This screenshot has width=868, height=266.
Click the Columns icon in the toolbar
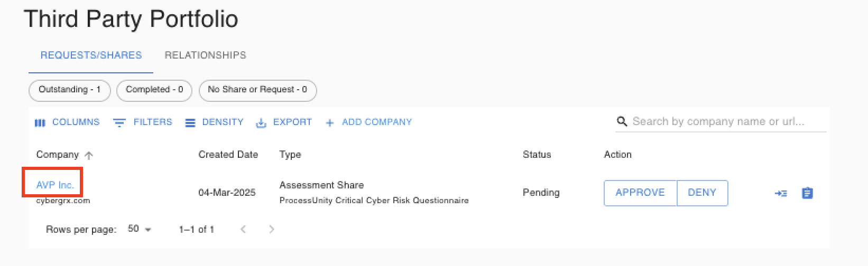pyautogui.click(x=40, y=122)
